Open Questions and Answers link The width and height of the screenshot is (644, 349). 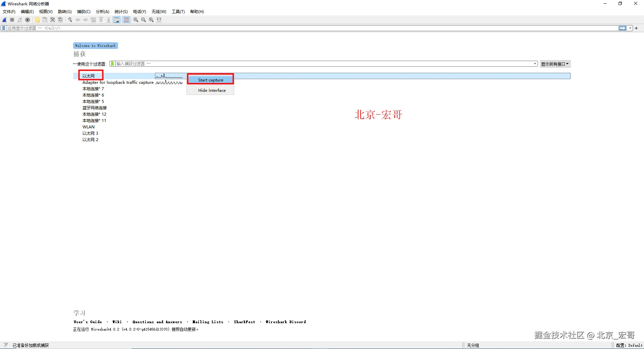[157, 322]
